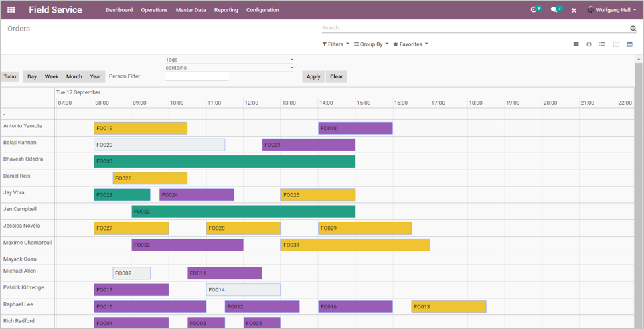
Task: Open order FO011 purple bar
Action: [x=225, y=273]
